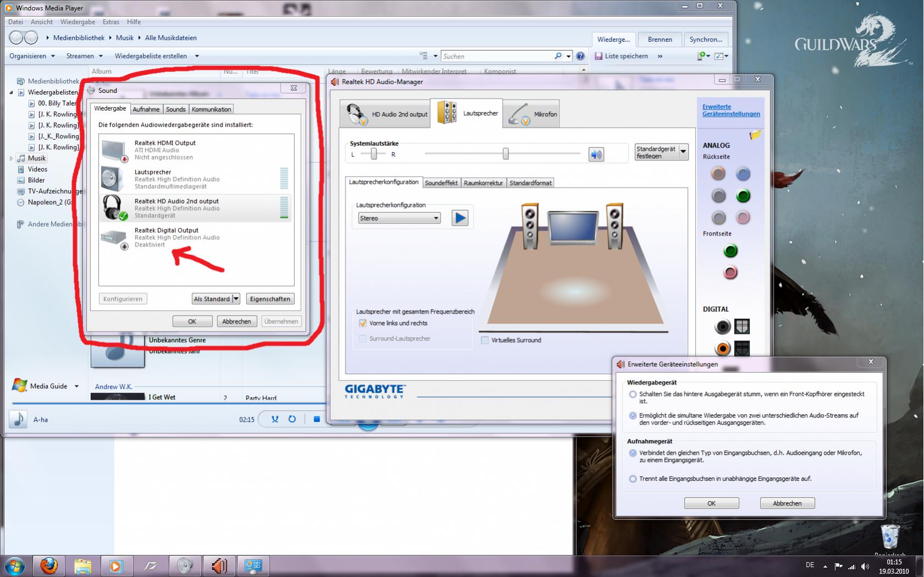Select the Realtek HDMI Output device

coord(196,150)
